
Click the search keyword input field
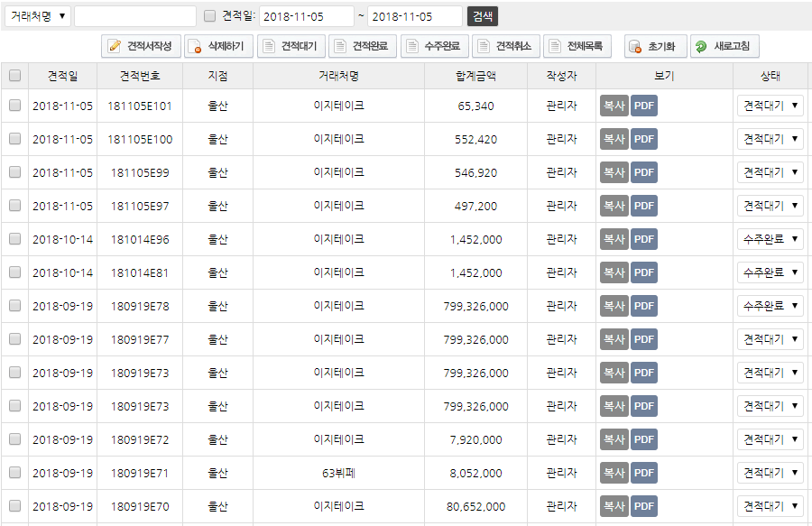(x=135, y=16)
